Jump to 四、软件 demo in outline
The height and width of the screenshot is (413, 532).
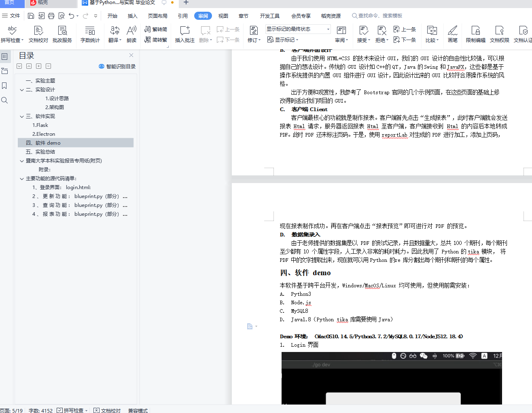point(76,143)
